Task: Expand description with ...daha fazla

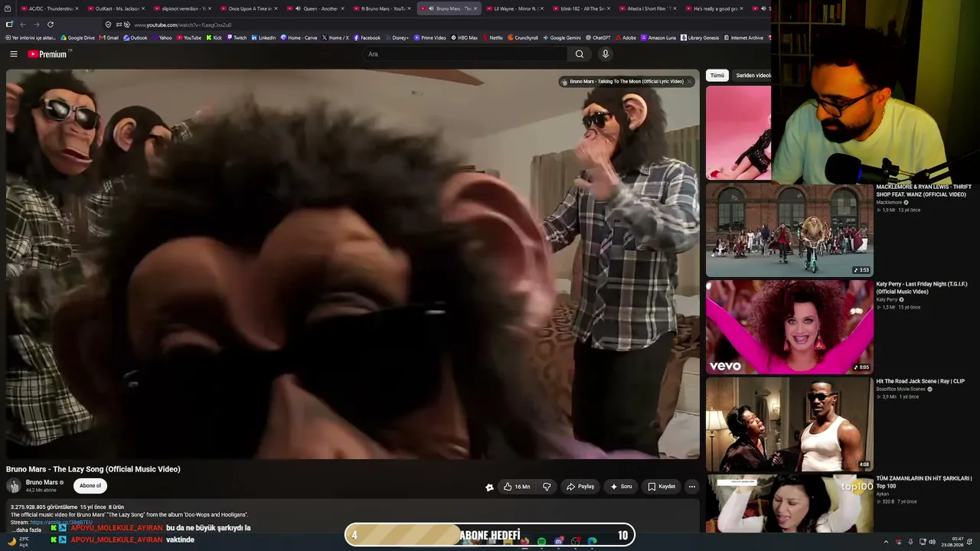Action: (26, 530)
